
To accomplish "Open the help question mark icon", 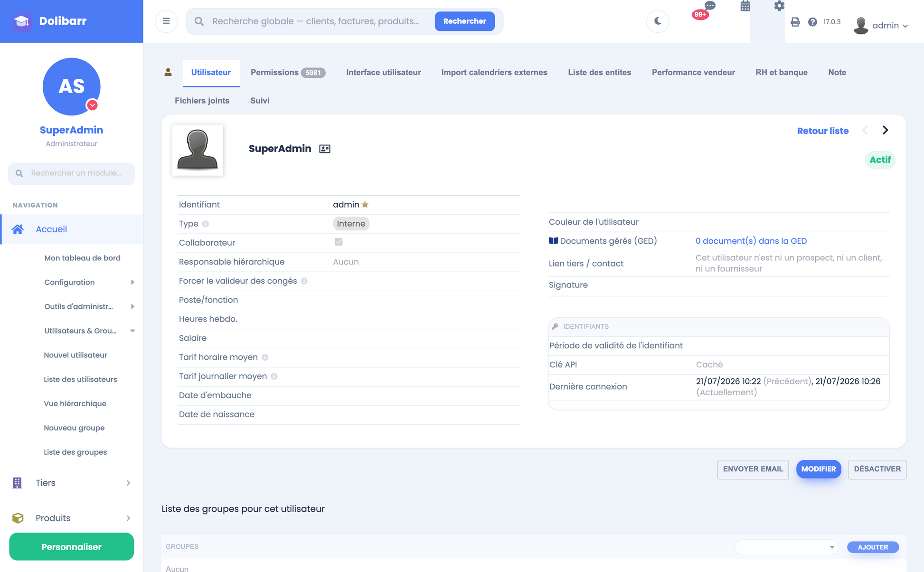I will (x=812, y=22).
